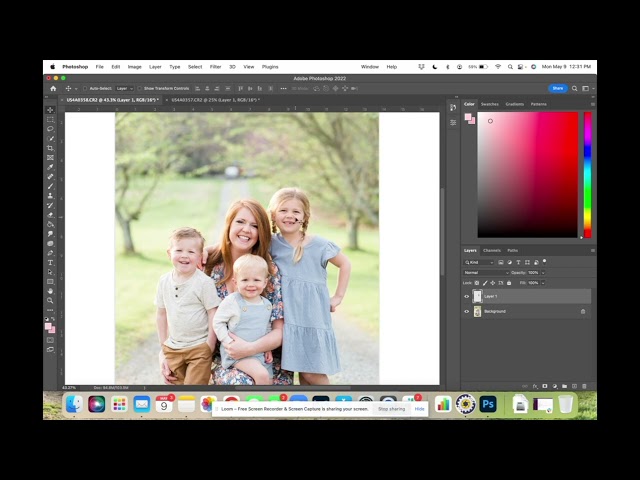Viewport: 640px width, 480px height.
Task: Click the blue Share button
Action: [558, 88]
